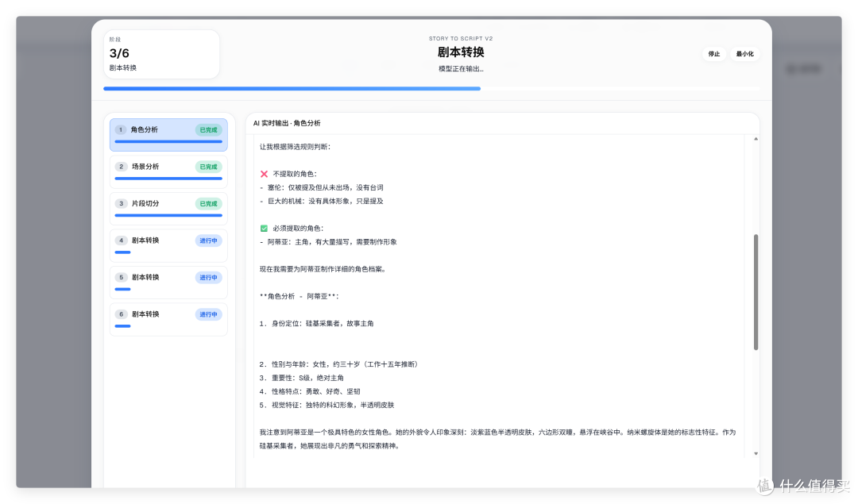Click the 停止 button
The width and height of the screenshot is (858, 504).
[x=713, y=54]
